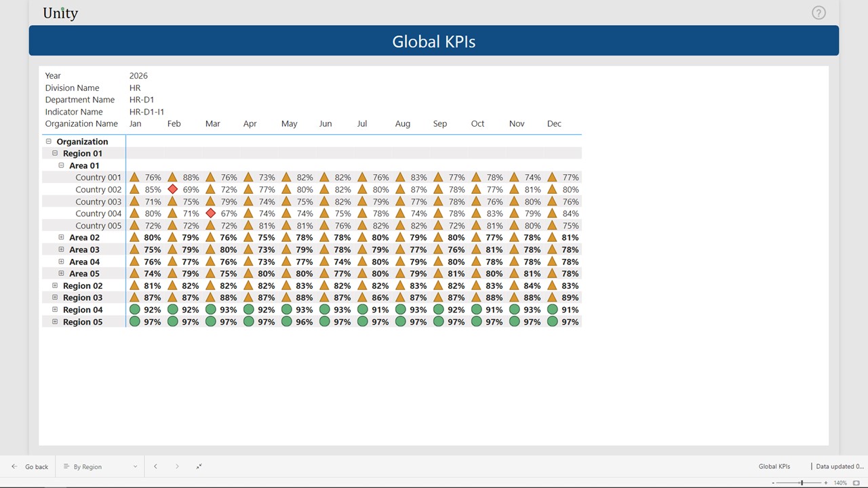Select the Country 005 row label
The width and height of the screenshot is (868, 488).
click(x=98, y=226)
